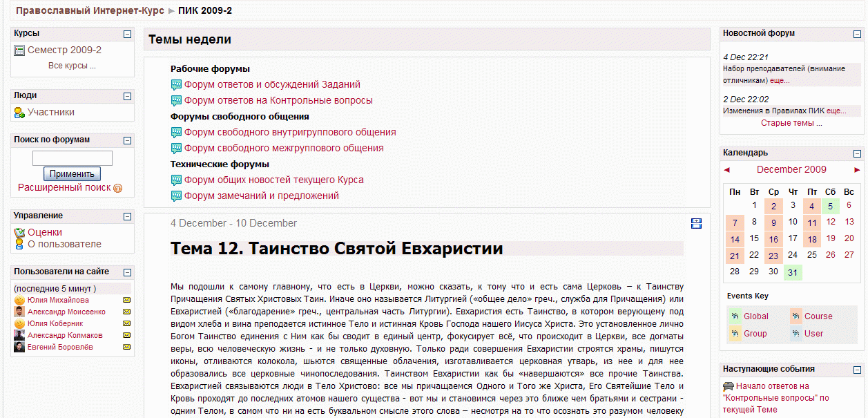Click the Участники participants icon
The height and width of the screenshot is (418, 868).
pyautogui.click(x=19, y=111)
